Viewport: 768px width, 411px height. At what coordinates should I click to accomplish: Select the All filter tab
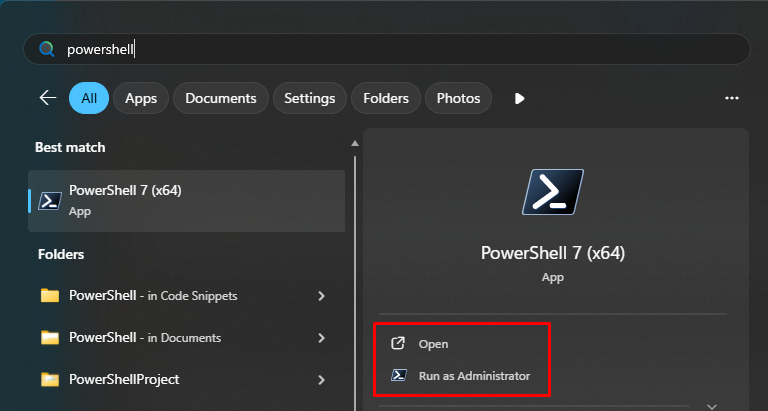point(89,98)
